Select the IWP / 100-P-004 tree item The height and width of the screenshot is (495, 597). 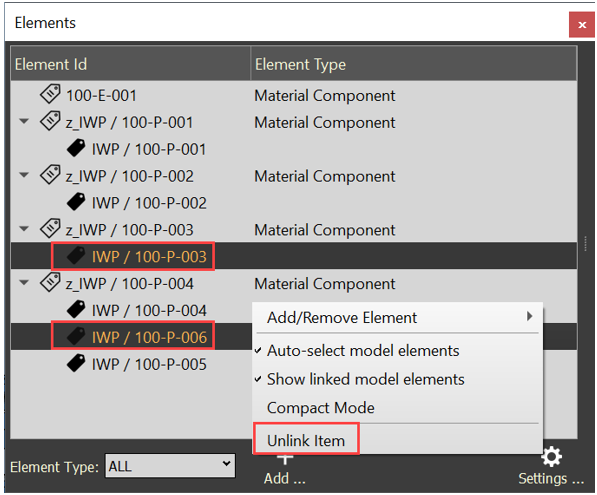(x=149, y=311)
